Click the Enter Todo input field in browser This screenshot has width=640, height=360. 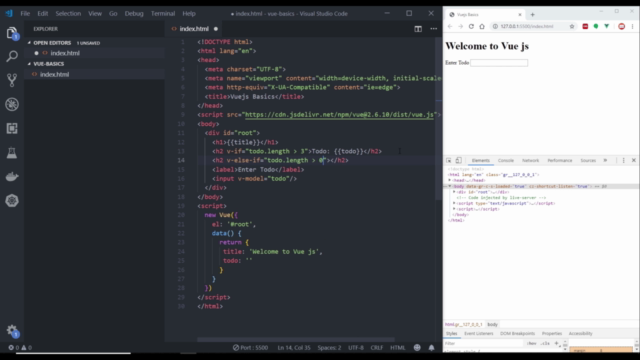point(499,63)
